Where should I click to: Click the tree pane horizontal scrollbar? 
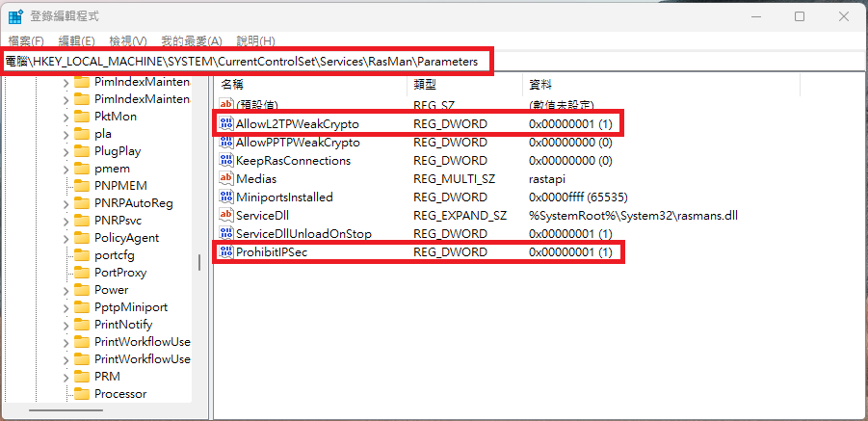[x=66, y=410]
